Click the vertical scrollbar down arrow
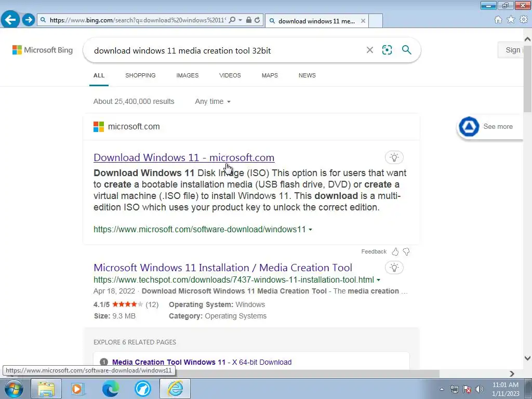This screenshot has width=532, height=399. [x=527, y=358]
